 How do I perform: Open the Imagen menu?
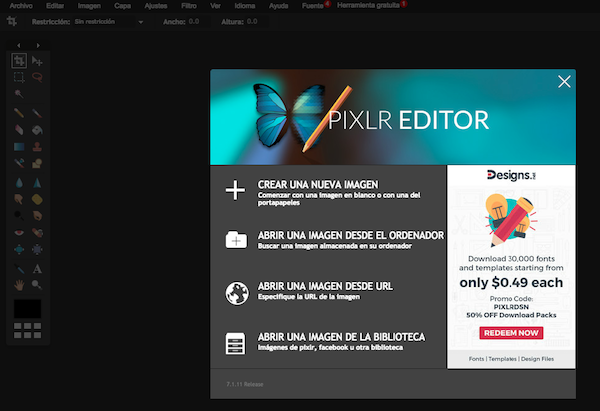pos(89,6)
